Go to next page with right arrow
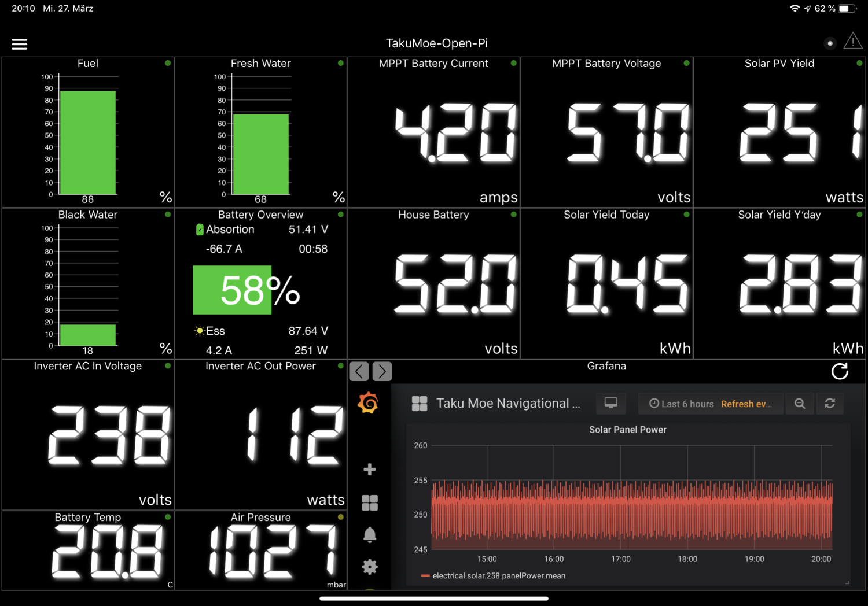Viewport: 868px width, 606px height. point(382,371)
